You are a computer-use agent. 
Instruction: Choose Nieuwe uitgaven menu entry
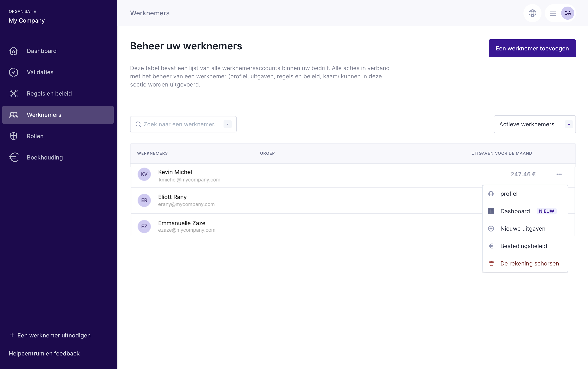pos(523,229)
